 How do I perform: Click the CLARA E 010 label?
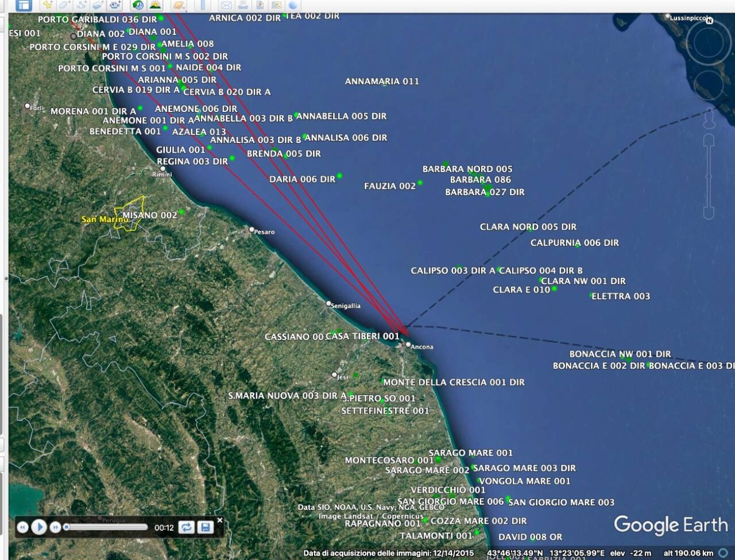[521, 290]
